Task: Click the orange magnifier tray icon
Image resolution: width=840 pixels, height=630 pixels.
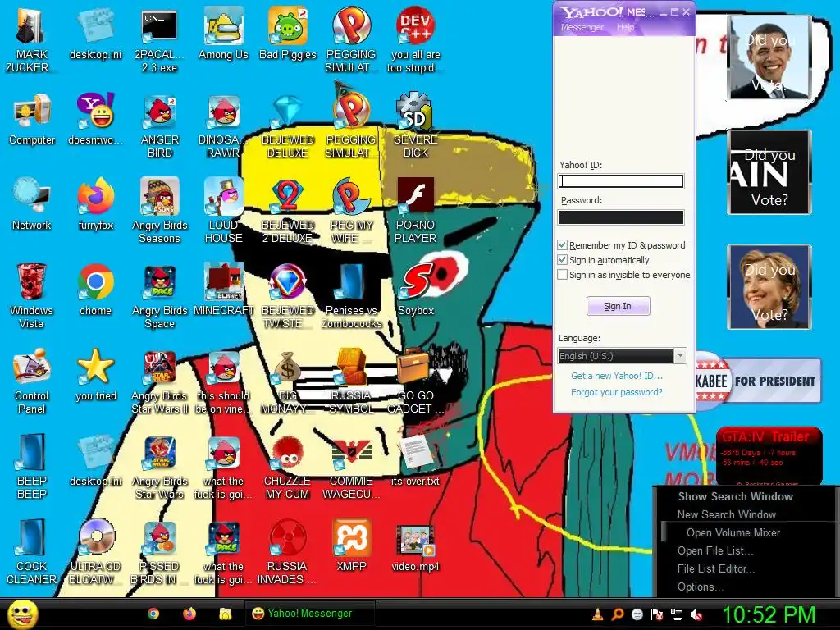Action: coord(617,614)
